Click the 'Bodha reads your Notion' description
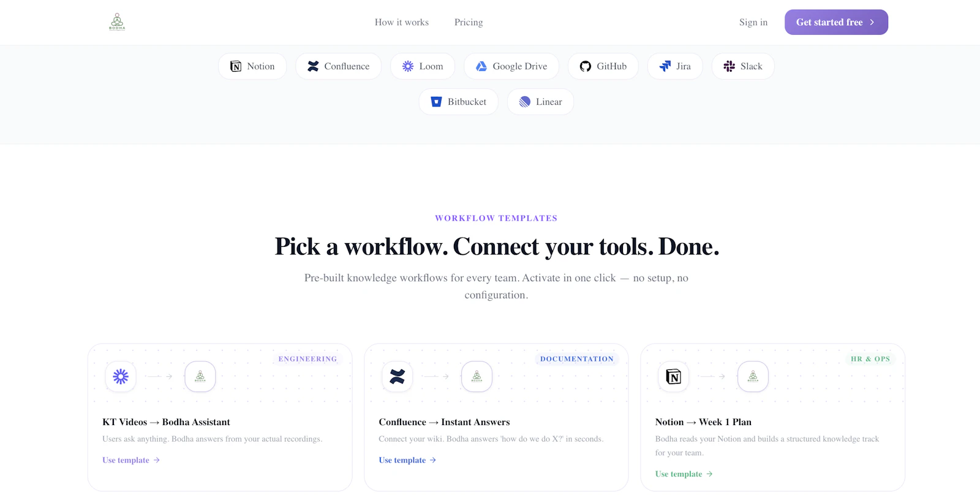The width and height of the screenshot is (980, 498). pyautogui.click(x=767, y=446)
